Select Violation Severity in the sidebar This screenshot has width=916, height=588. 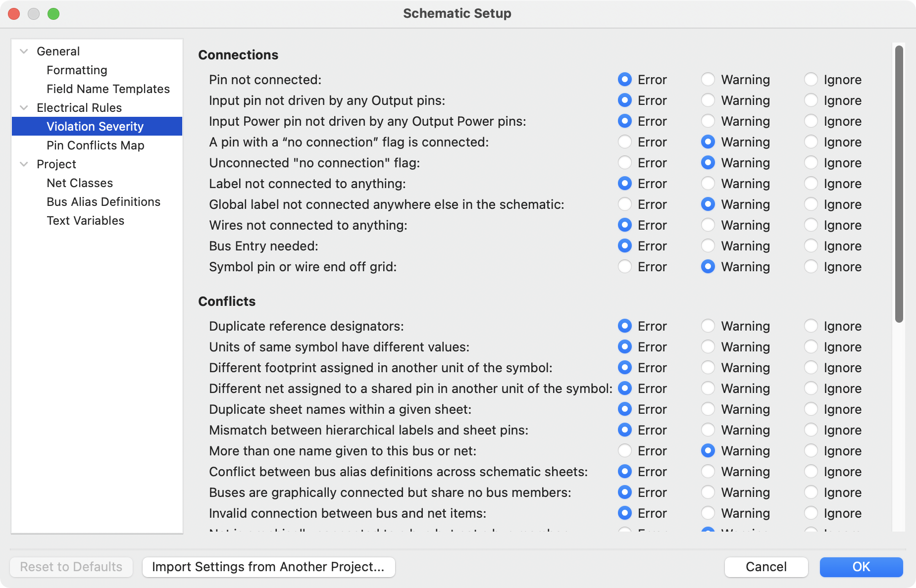95,126
